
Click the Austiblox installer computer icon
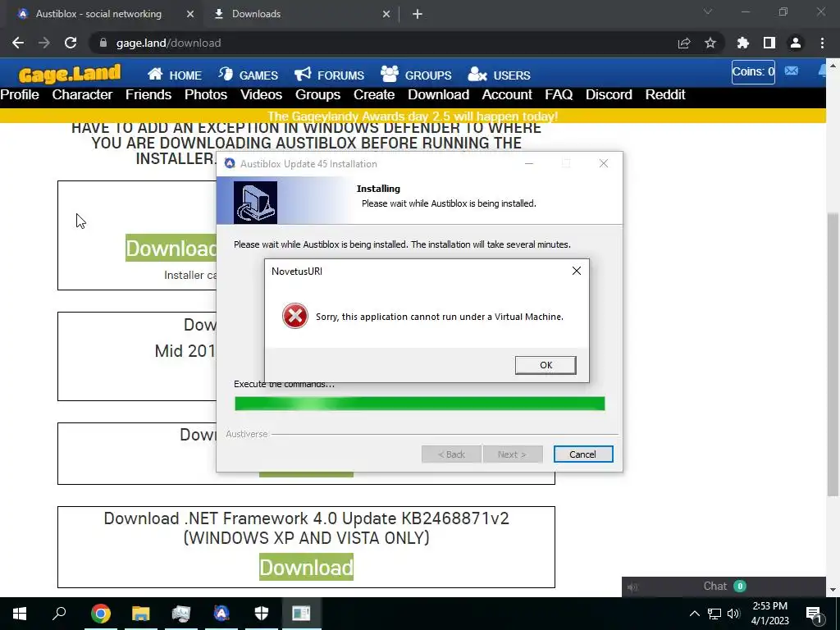coord(256,203)
